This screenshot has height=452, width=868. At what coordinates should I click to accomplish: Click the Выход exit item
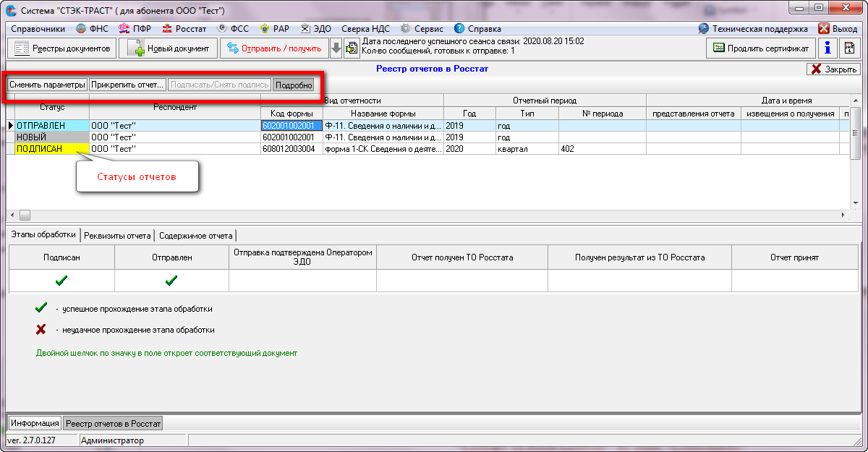(838, 29)
